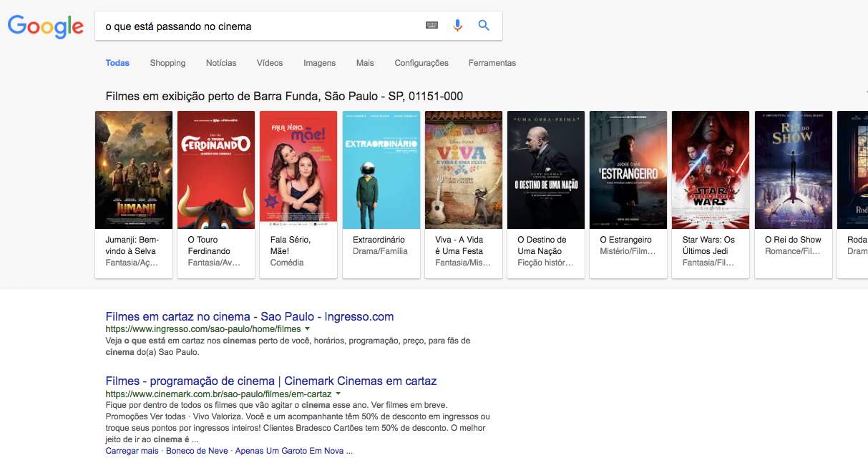This screenshot has width=868, height=473.
Task: Click the O Touro Ferdinando poster
Action: click(216, 170)
